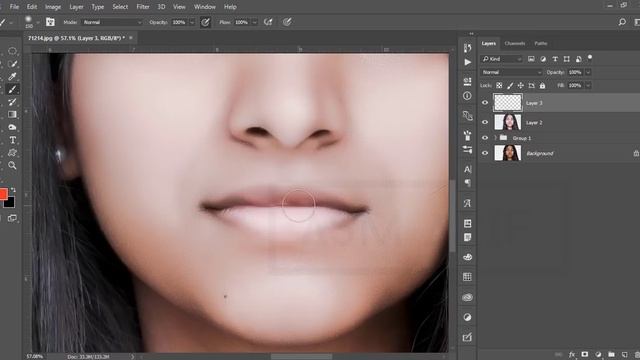Viewport: 640px width, 360px height.
Task: Select the Brush tool in toolbar
Action: (12, 89)
